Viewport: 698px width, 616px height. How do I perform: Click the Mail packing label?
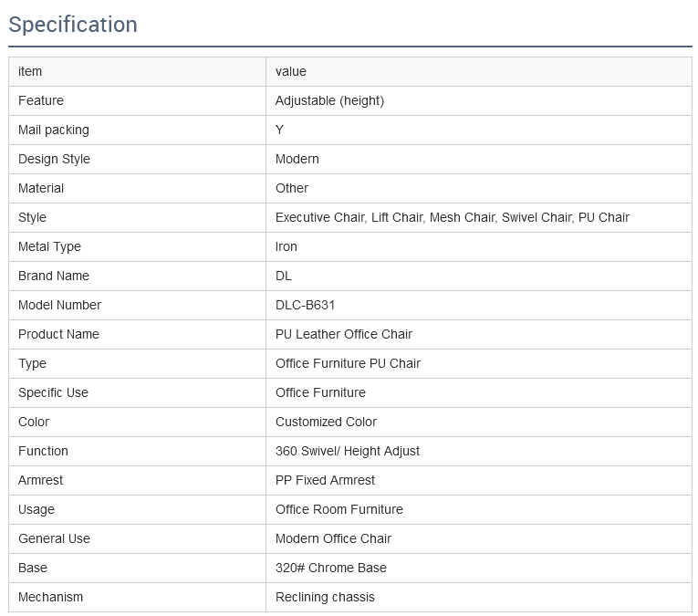coord(54,130)
